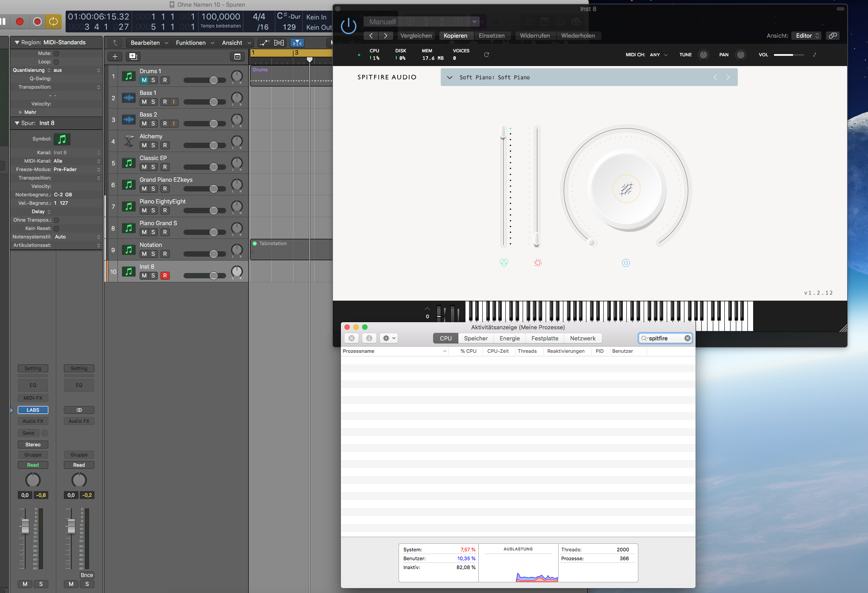Screen dimensions: 868x593
Task: Adjust the plugin VOL slider
Action: (789, 55)
